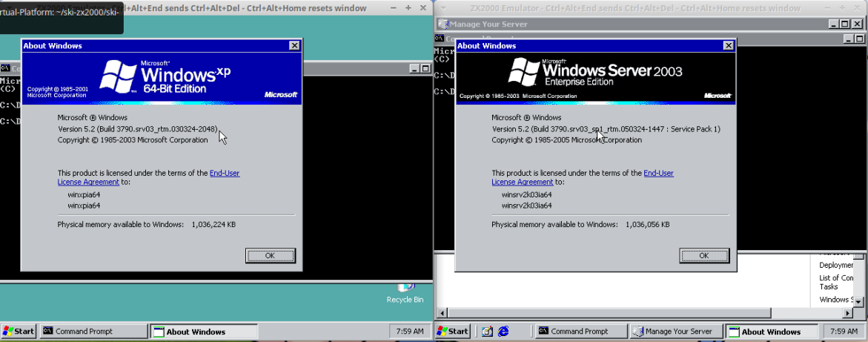
Task: Maximize the left ZX2000 Emulator window with plus button
Action: pos(408,8)
